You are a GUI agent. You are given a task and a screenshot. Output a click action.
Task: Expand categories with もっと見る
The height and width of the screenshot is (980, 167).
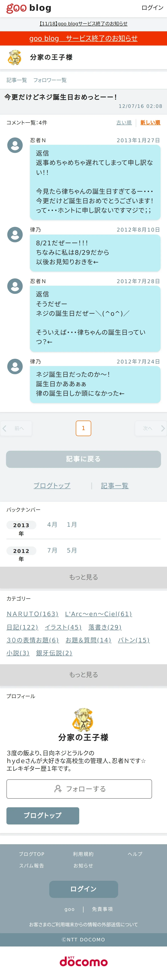[83, 675]
